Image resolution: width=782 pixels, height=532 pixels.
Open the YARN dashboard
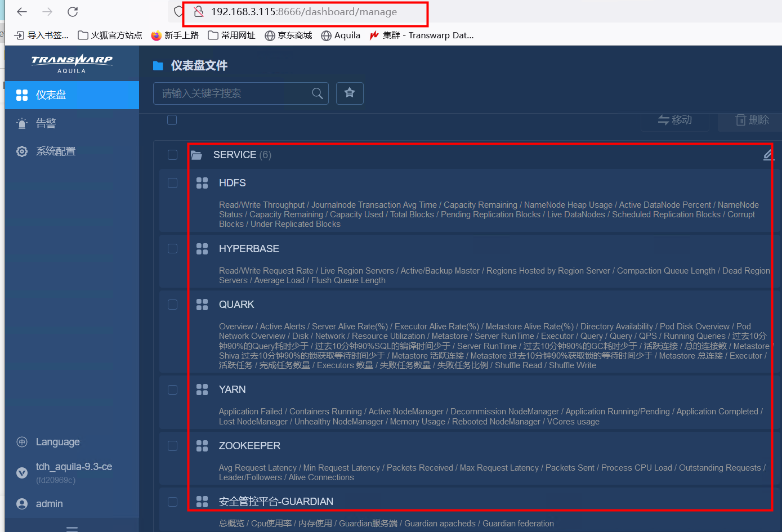[x=232, y=390]
